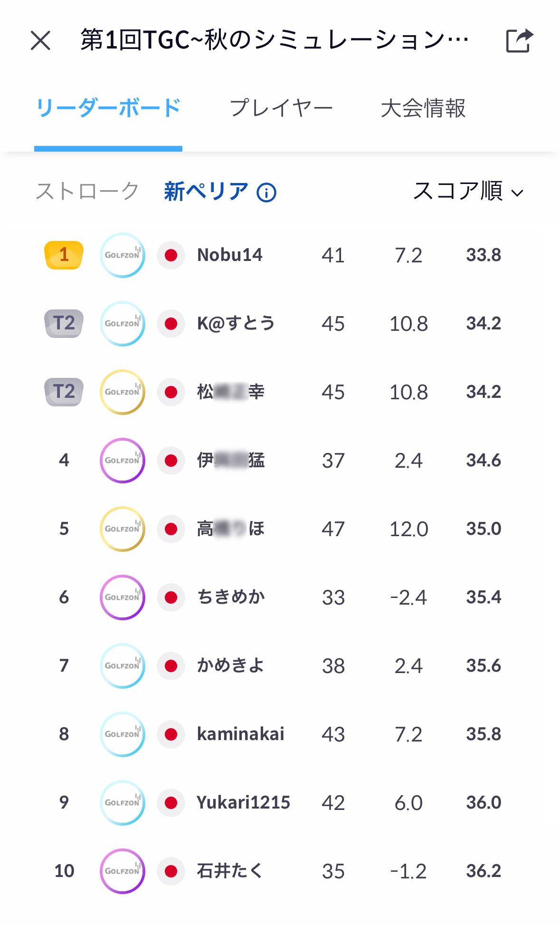Tap Nobu14's Golfzon avatar icon
This screenshot has width=560, height=925.
(x=123, y=255)
